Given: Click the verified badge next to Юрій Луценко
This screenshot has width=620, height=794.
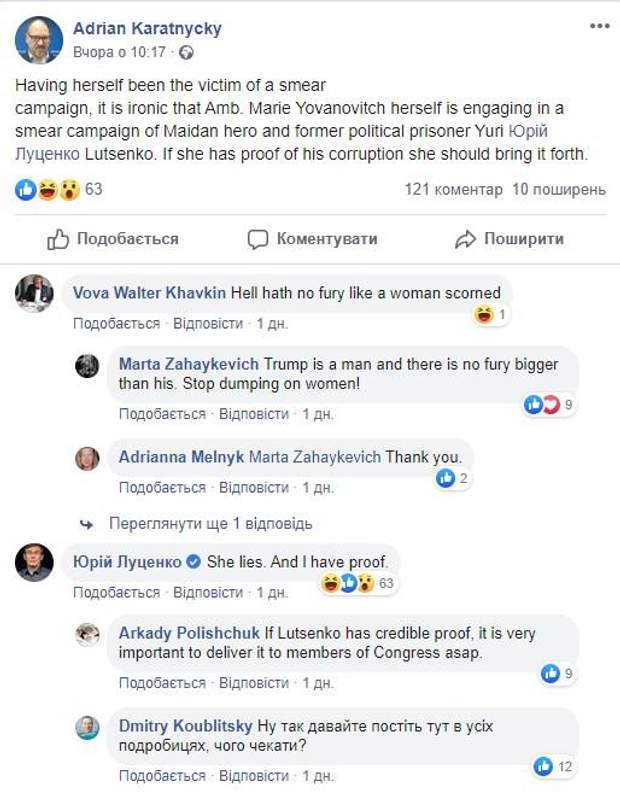Looking at the screenshot, I should click(x=194, y=562).
